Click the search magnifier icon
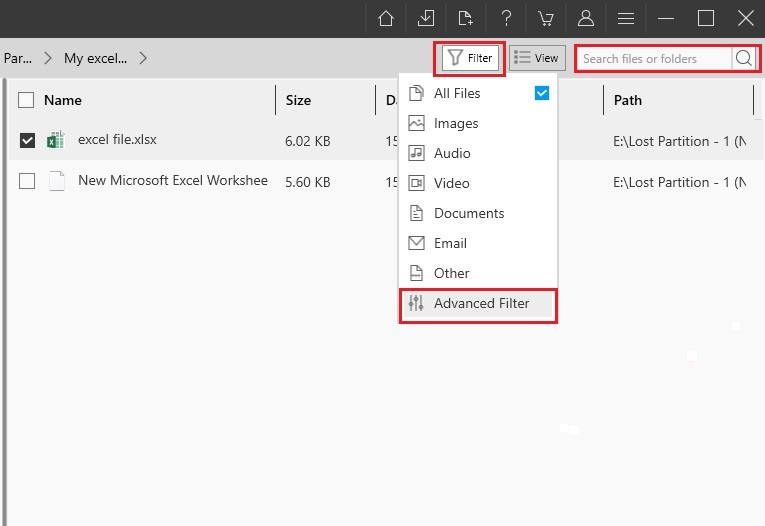The image size is (765, 526). click(744, 58)
